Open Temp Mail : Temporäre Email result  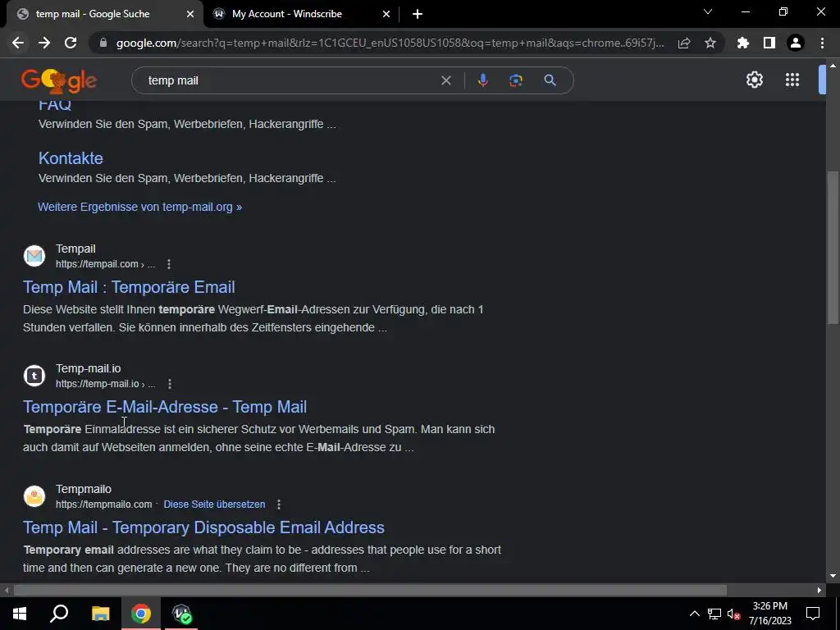click(x=129, y=287)
